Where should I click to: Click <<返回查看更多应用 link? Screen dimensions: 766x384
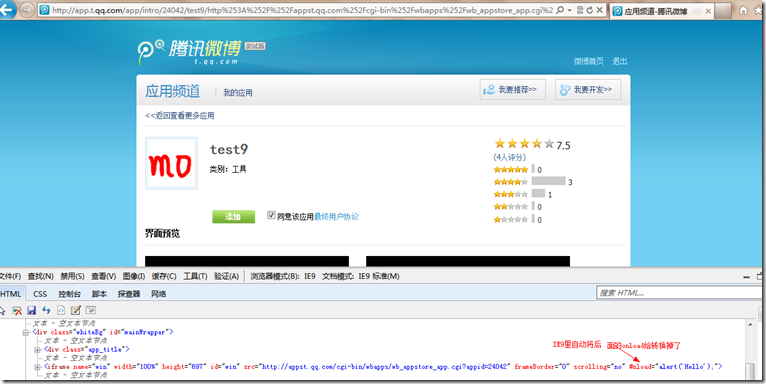coord(180,116)
